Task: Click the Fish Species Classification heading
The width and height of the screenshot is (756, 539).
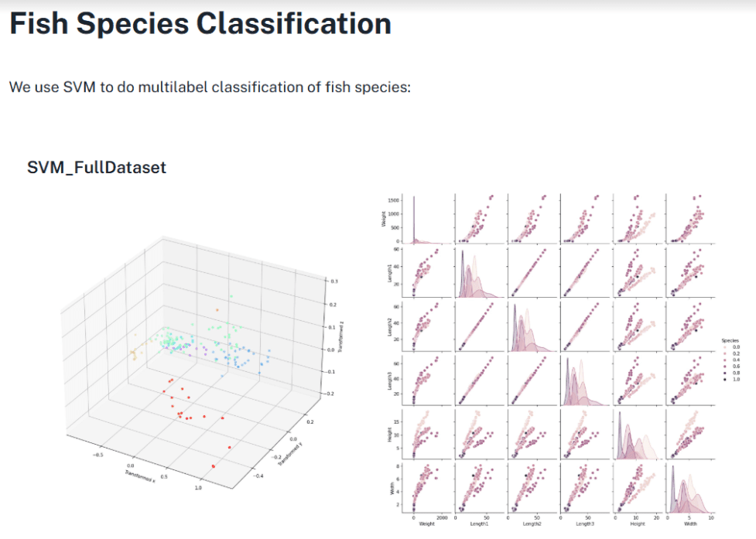Action: pos(200,24)
